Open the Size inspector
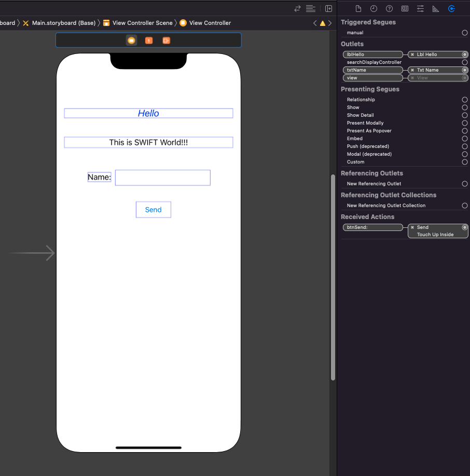 pos(436,8)
